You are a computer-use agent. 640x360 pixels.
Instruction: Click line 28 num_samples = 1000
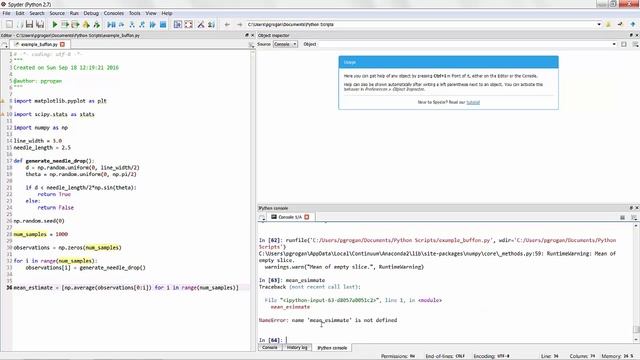click(x=41, y=234)
